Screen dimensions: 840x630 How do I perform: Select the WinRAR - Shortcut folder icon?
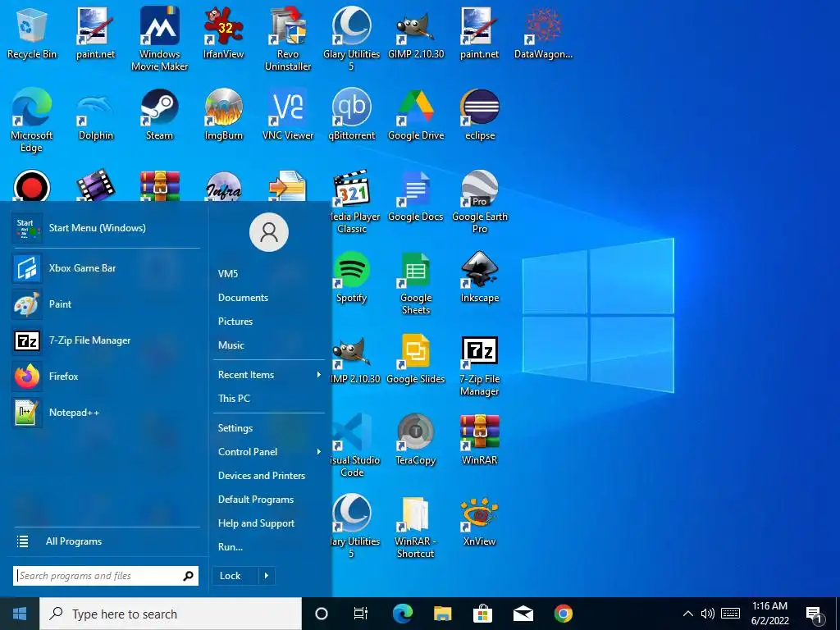416,527
